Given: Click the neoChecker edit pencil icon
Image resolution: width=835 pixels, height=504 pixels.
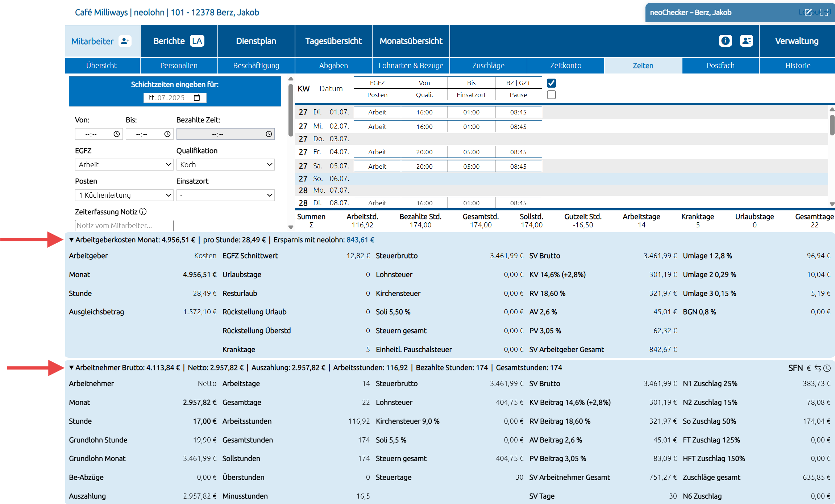Looking at the screenshot, I should point(808,12).
